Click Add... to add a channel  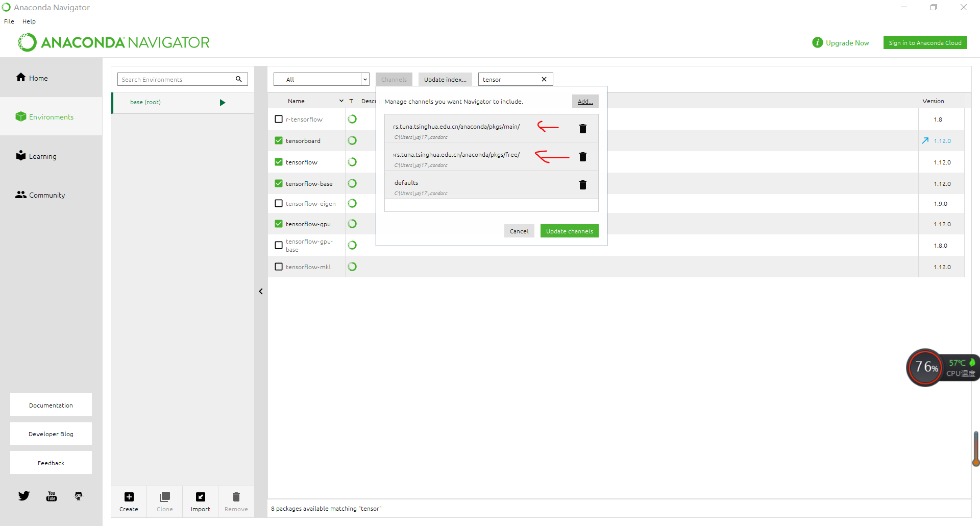(585, 101)
